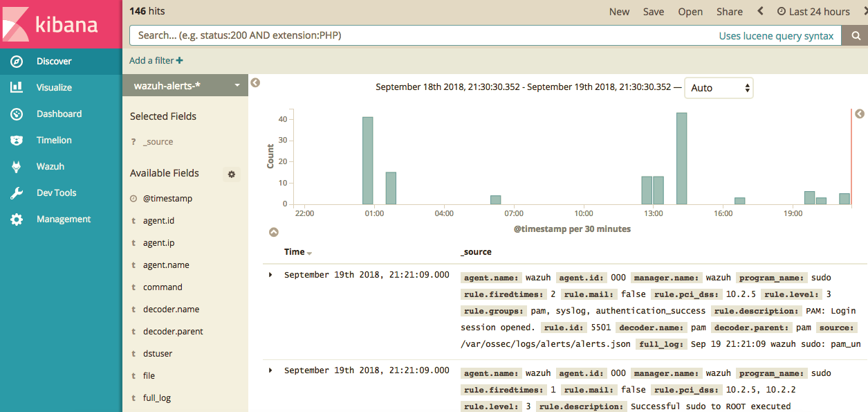Open the Timelion mask icon
The image size is (868, 412).
(16, 141)
